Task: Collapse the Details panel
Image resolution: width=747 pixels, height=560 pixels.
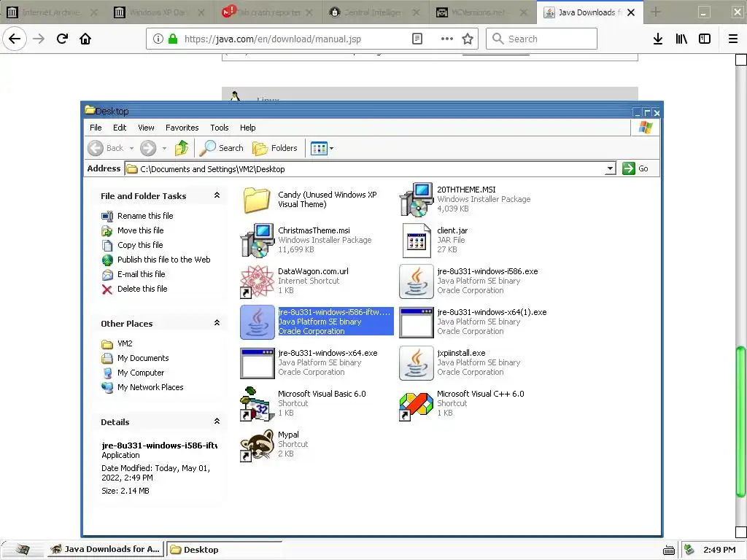Action: click(x=217, y=421)
